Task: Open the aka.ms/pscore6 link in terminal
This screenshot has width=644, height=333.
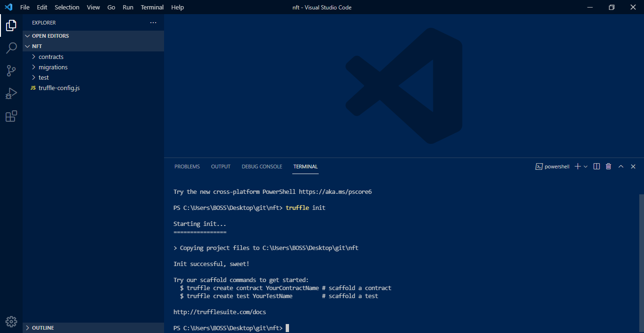Action: [335, 192]
